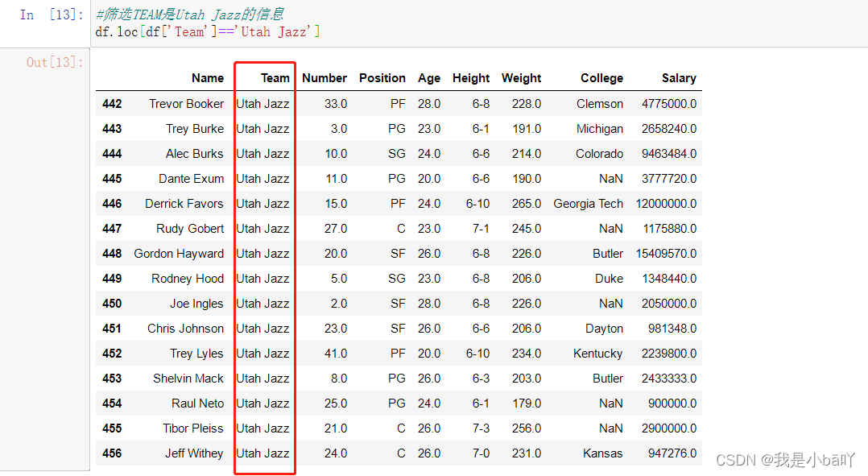Click the Number column header
This screenshot has width=868, height=476.
tap(324, 78)
